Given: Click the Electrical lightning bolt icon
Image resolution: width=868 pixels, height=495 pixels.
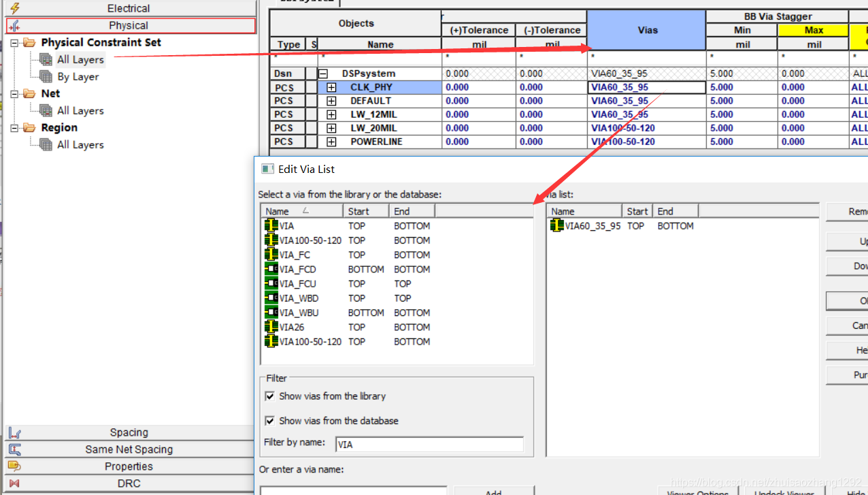Looking at the screenshot, I should point(14,8).
